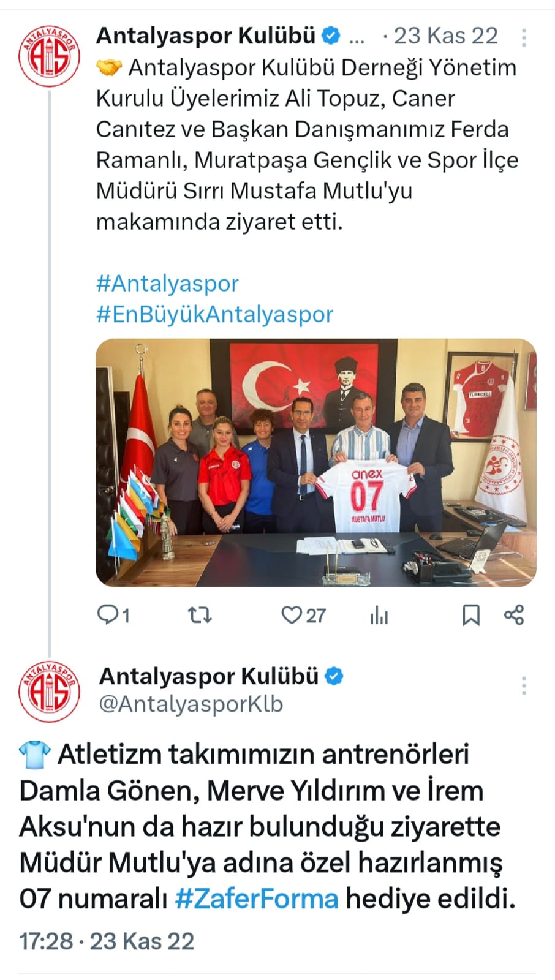Viewport: 555px width, 980px height.
Task: Open reply icon showing 1 comment
Action: click(113, 614)
